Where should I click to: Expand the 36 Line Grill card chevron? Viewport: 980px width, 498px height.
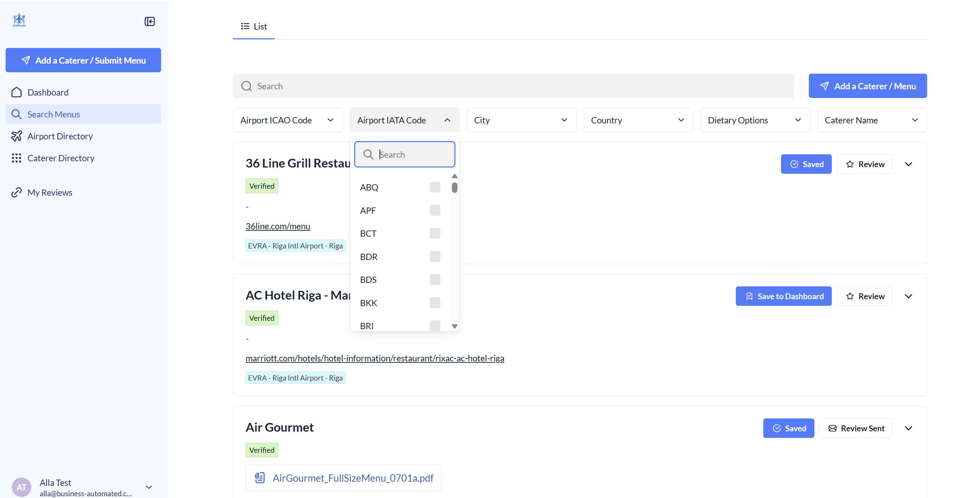pyautogui.click(x=908, y=164)
